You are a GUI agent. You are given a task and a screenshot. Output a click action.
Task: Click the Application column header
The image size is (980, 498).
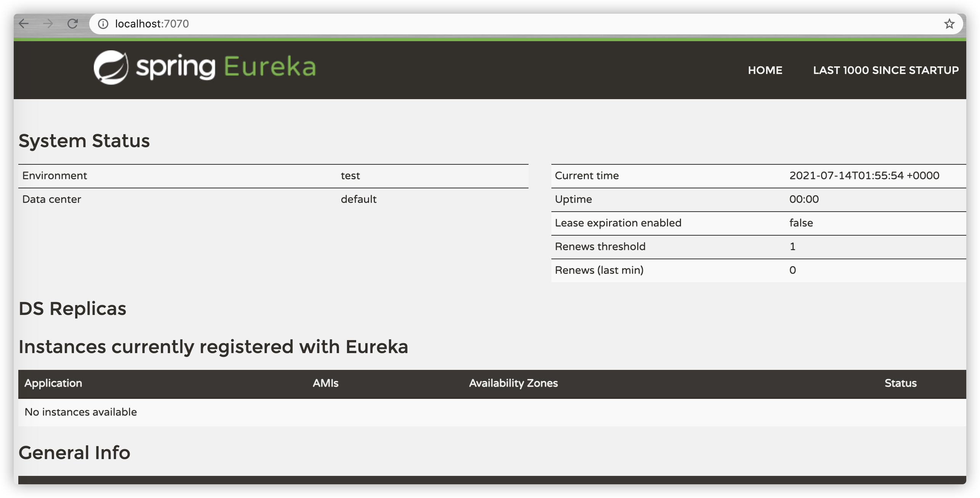click(x=53, y=383)
